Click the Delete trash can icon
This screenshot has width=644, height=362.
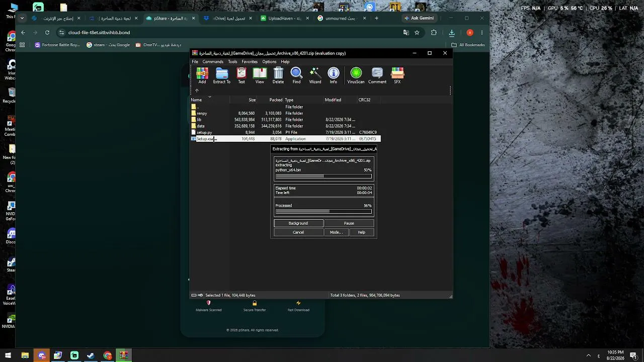point(278,76)
